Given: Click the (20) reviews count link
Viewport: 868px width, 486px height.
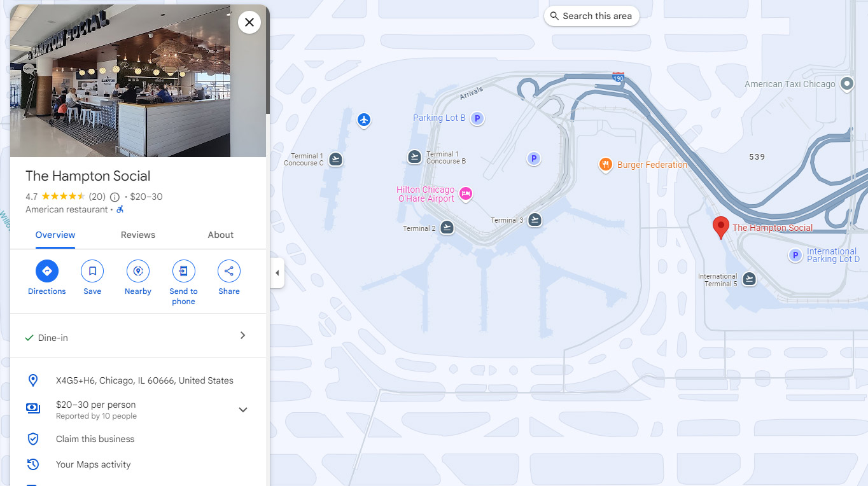Looking at the screenshot, I should coord(97,197).
